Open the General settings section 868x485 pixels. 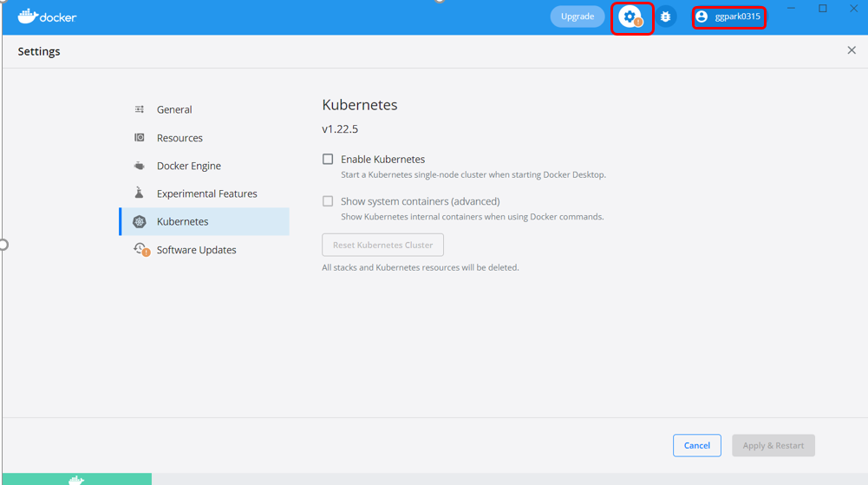pos(205,109)
